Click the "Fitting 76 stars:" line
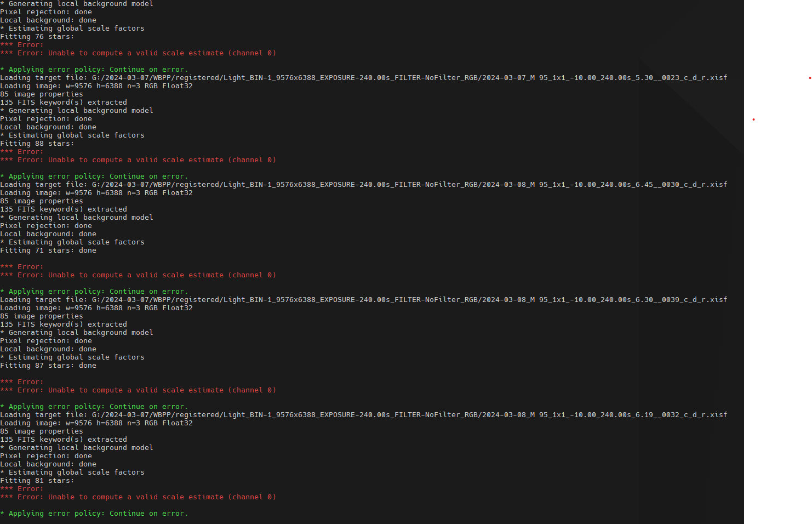This screenshot has height=524, width=812. 37,37
